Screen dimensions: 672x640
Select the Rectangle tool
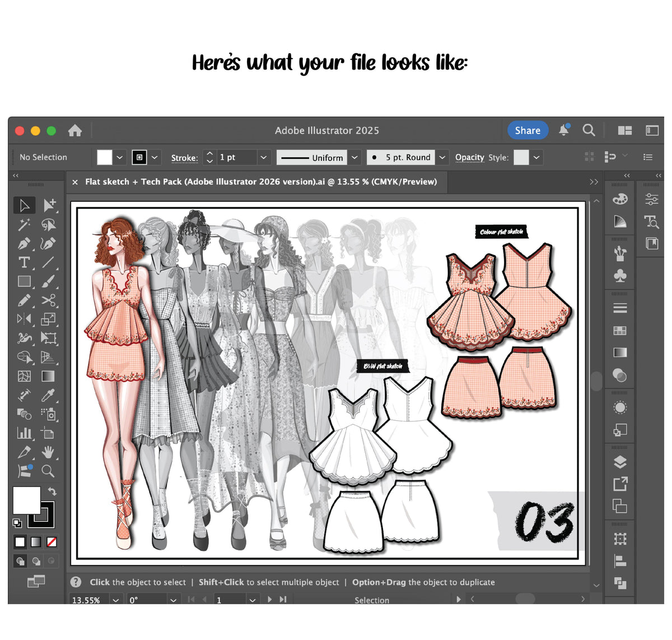click(24, 281)
